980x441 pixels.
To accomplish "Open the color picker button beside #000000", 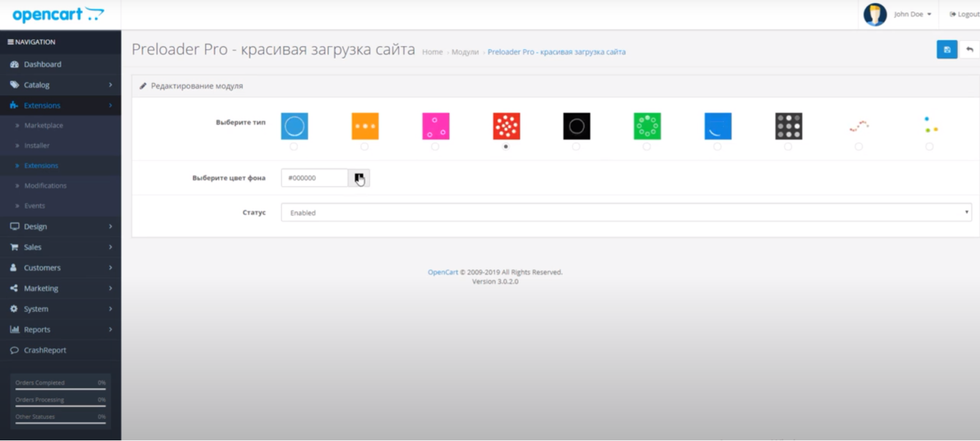I will click(359, 178).
